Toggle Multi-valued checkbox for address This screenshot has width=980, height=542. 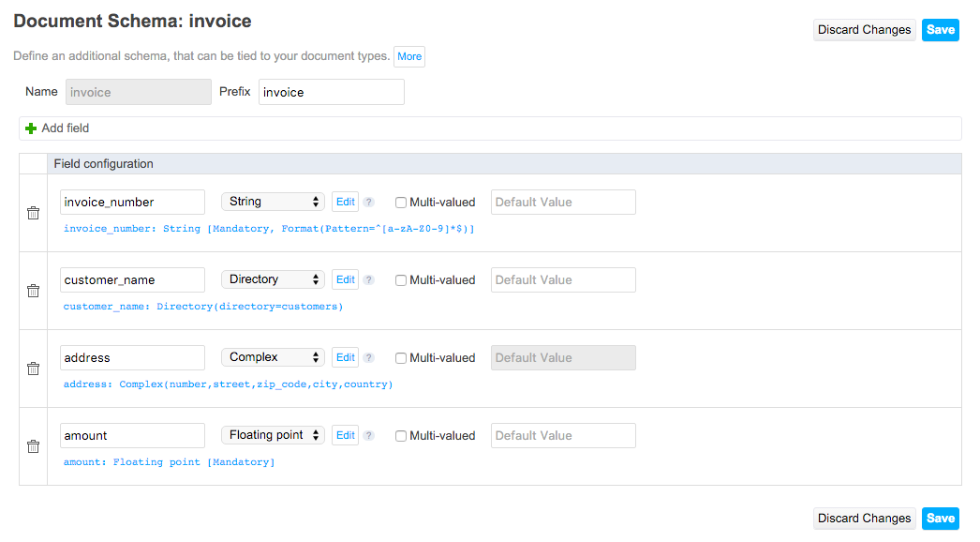(x=401, y=358)
